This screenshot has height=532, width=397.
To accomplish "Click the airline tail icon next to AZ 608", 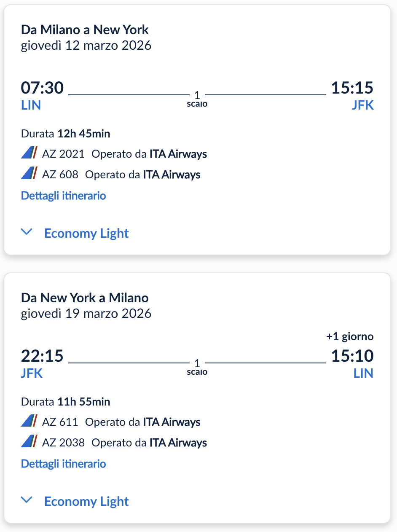I will [x=29, y=174].
